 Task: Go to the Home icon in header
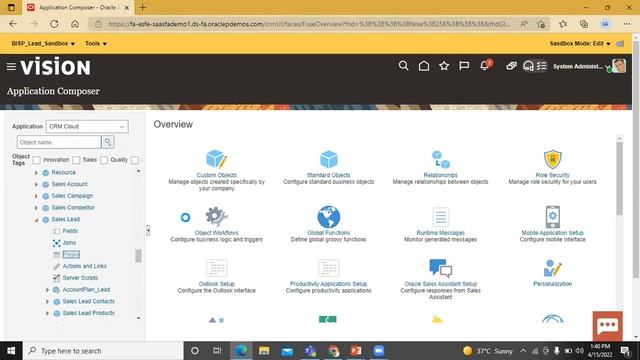pyautogui.click(x=424, y=66)
